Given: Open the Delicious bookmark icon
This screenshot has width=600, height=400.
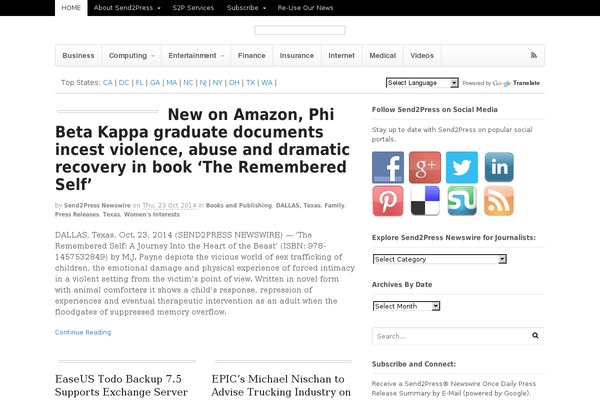Looking at the screenshot, I should coord(425,201).
